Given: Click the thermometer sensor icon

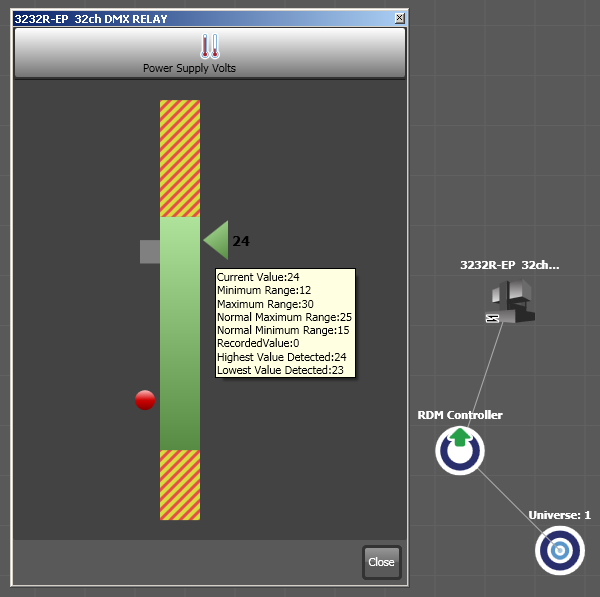Looking at the screenshot, I should pos(209,46).
